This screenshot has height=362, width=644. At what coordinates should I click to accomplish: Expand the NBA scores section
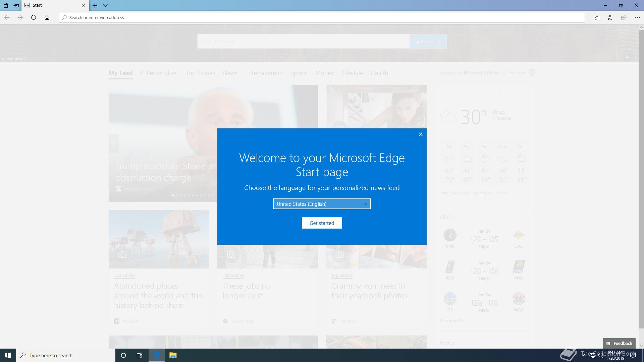pos(447,217)
